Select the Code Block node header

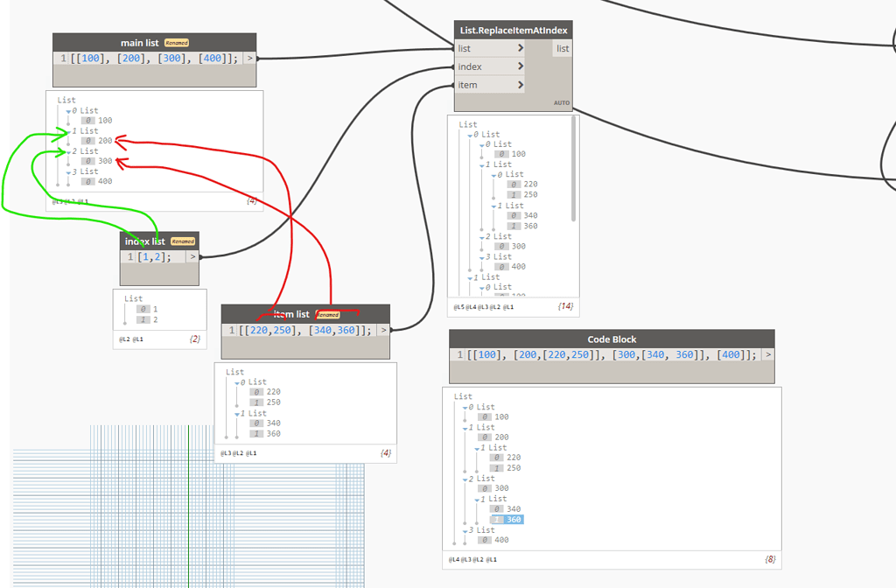610,339
